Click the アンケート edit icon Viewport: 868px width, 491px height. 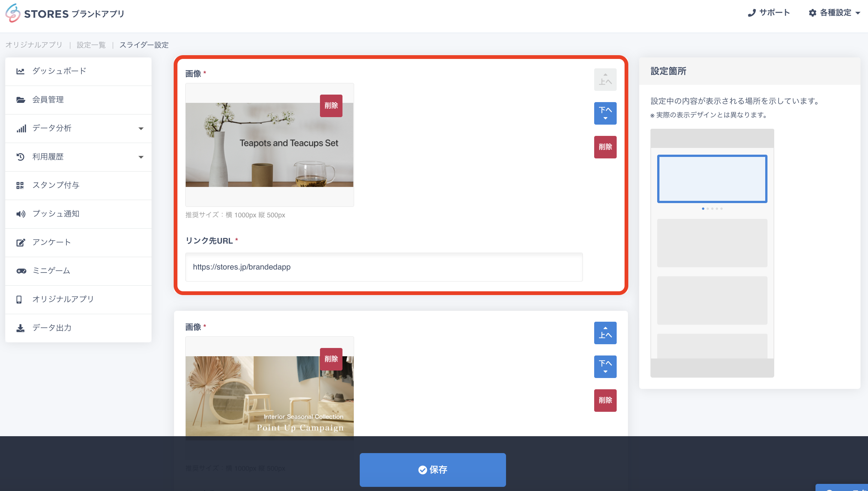point(21,242)
